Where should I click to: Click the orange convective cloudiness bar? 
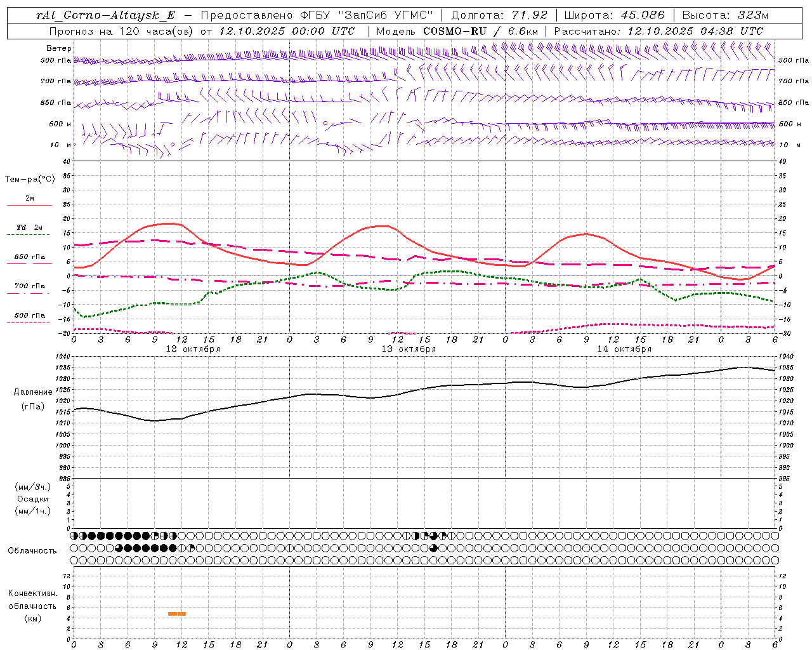(x=177, y=613)
